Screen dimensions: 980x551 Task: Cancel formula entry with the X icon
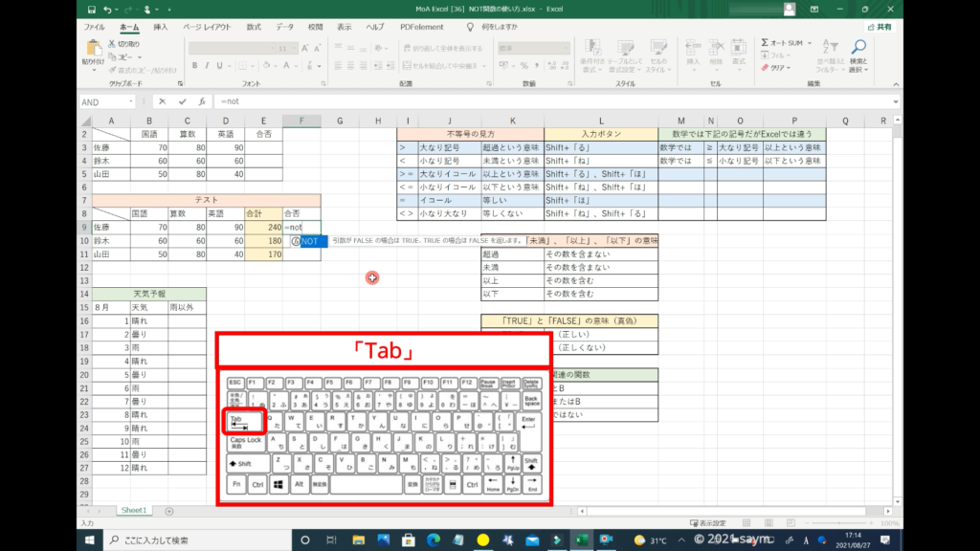[x=163, y=101]
